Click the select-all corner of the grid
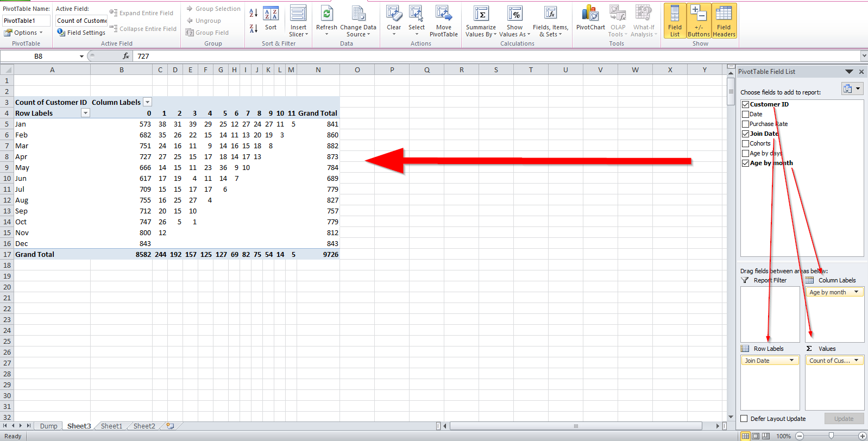The width and height of the screenshot is (868, 441). point(7,70)
